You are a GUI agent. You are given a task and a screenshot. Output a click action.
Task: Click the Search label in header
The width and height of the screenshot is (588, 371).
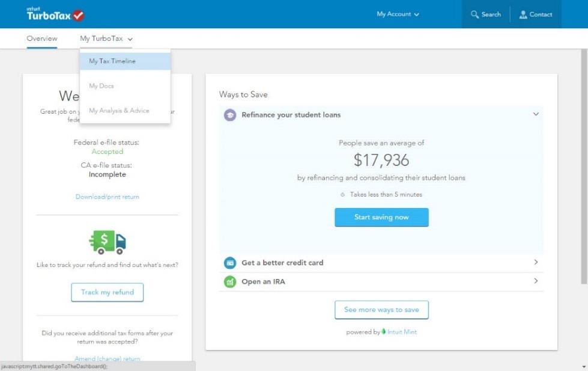[x=491, y=14]
